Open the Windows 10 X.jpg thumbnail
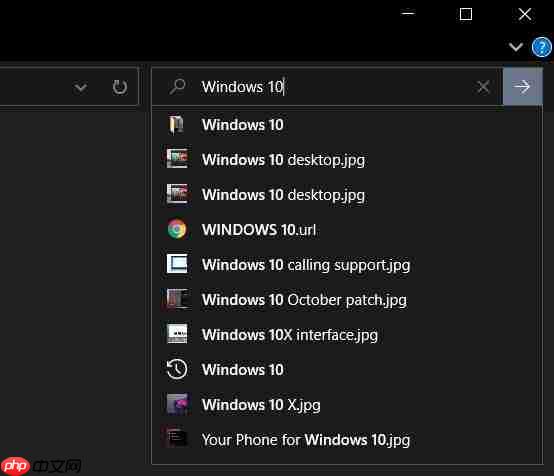 pyautogui.click(x=177, y=404)
